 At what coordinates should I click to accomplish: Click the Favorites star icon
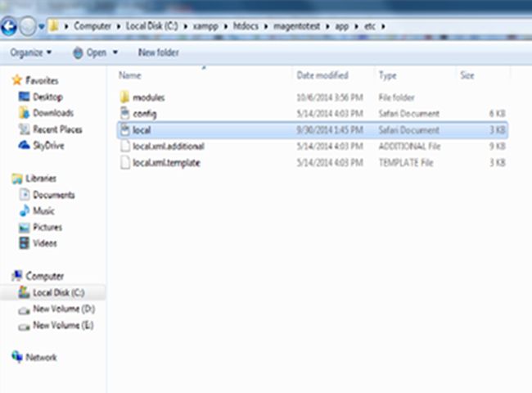[16, 80]
